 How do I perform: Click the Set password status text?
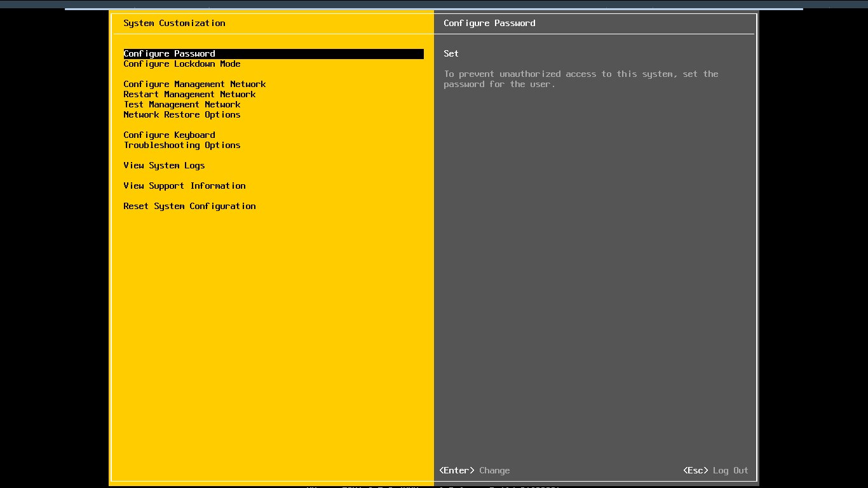coord(451,54)
